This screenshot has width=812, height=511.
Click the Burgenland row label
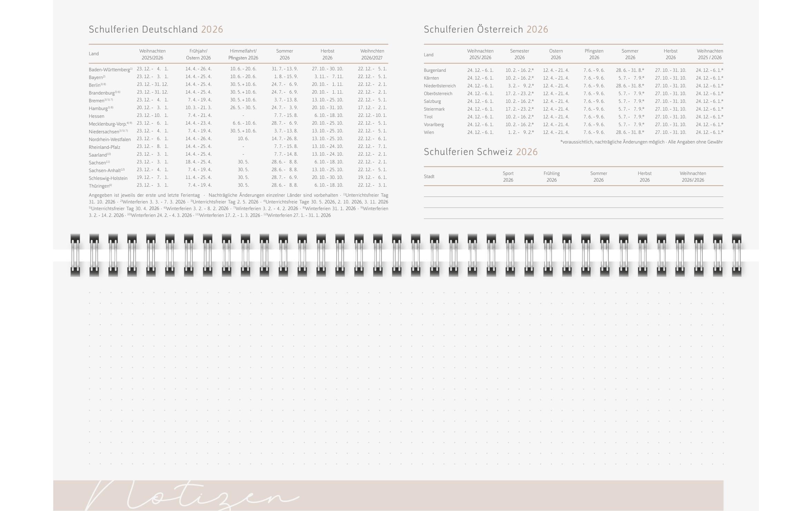(x=435, y=70)
